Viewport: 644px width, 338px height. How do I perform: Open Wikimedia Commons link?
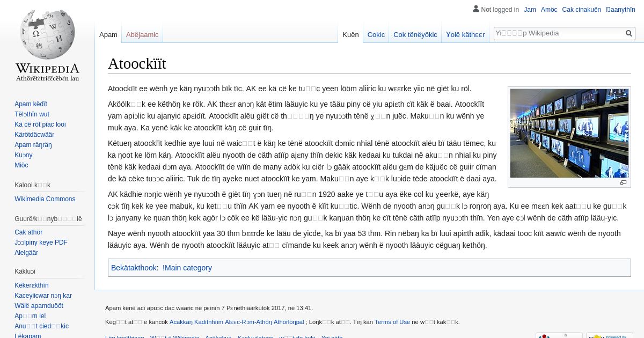45,199
